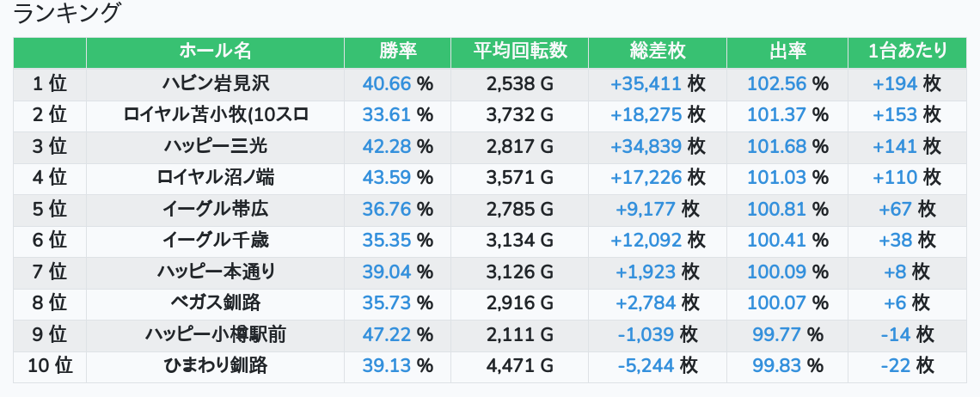This screenshot has height=397, width=980.
Task: Open the ベガス釧路 hall entry
Action: [216, 303]
